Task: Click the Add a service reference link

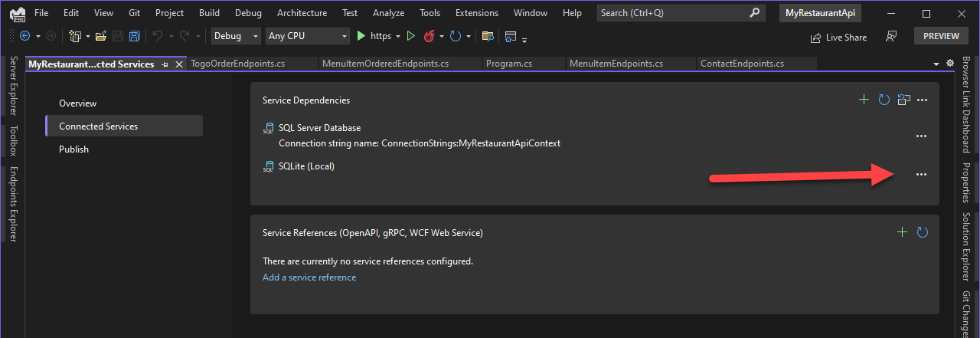Action: tap(309, 277)
